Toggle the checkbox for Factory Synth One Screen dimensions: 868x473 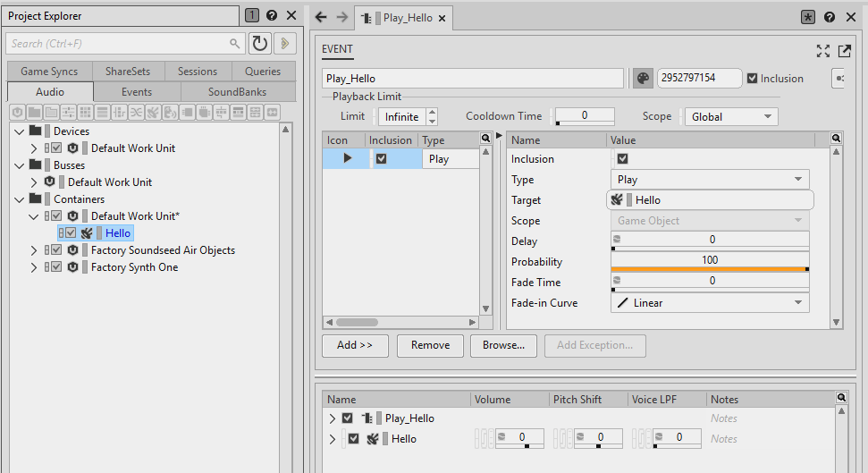click(56, 267)
